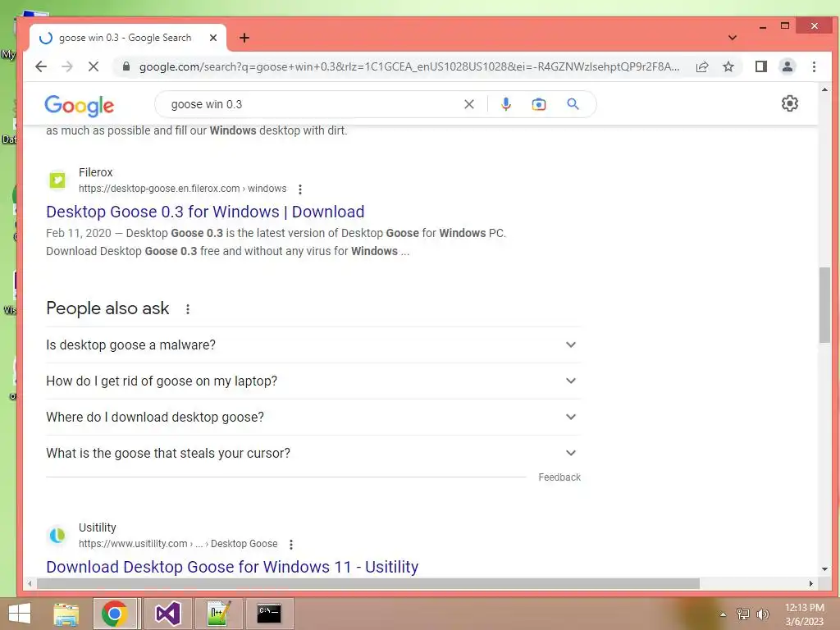840x630 pixels.
Task: Stop loading the page
Action: click(94, 66)
